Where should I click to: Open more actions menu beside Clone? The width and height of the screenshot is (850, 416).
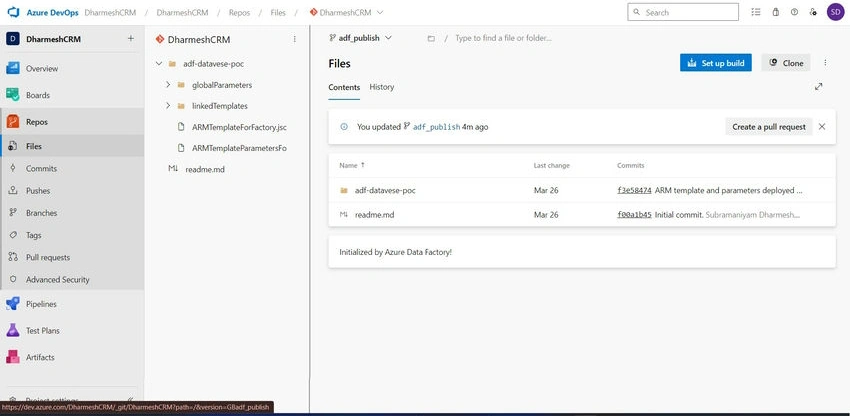pyautogui.click(x=825, y=63)
